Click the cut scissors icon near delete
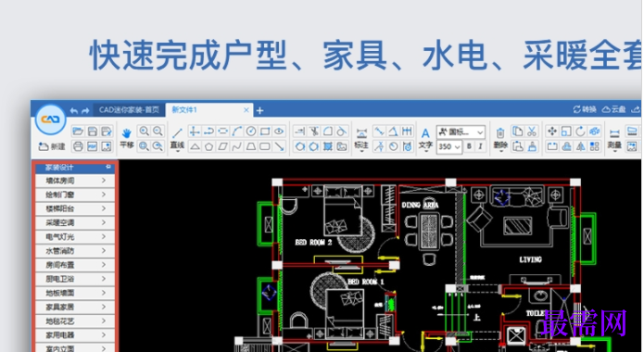This screenshot has width=644, height=352. point(532,131)
